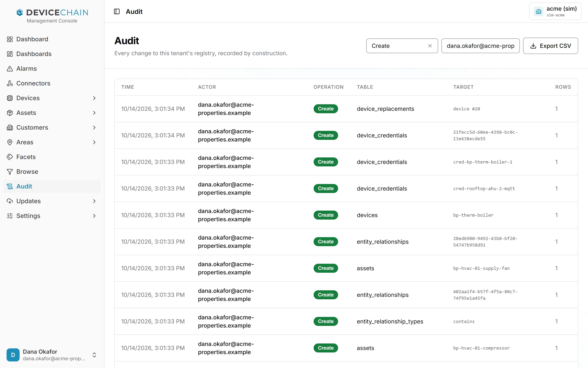Viewport: 588px width, 368px height.
Task: Click the Settings sliders icon
Action: (x=10, y=216)
